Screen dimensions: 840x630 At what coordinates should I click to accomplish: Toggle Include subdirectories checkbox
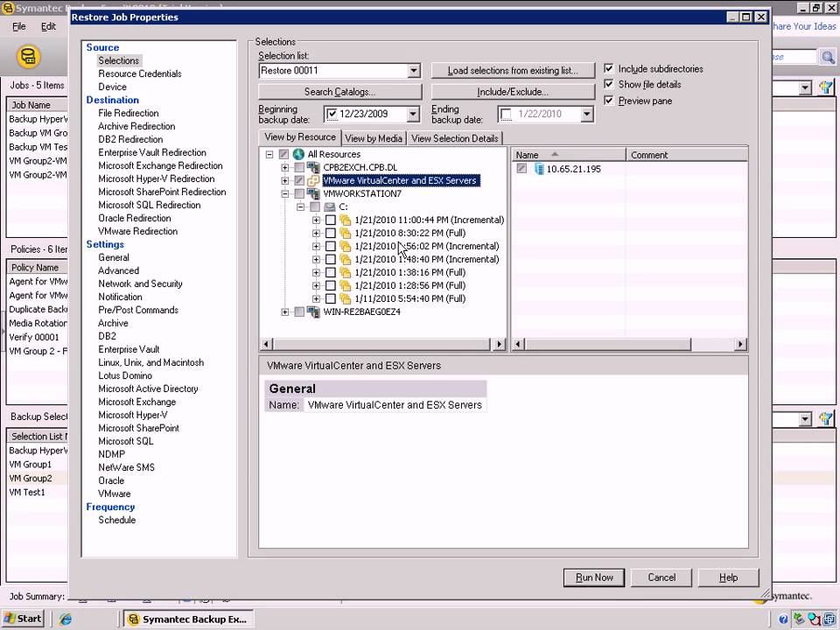[x=609, y=68]
